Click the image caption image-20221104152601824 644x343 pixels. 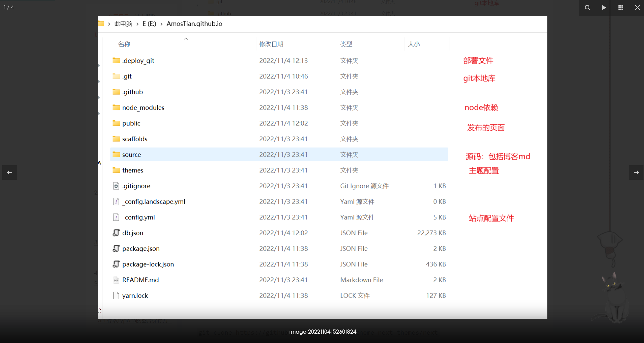pyautogui.click(x=323, y=332)
